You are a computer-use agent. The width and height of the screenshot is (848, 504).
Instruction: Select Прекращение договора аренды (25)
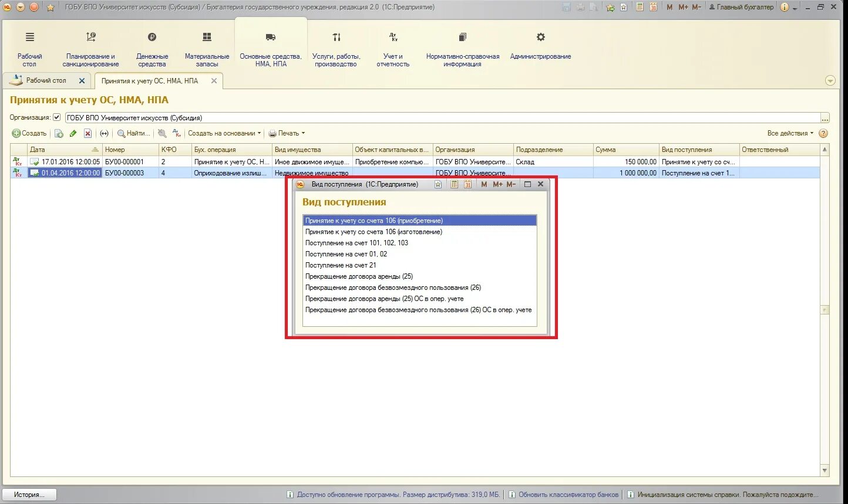pyautogui.click(x=419, y=276)
